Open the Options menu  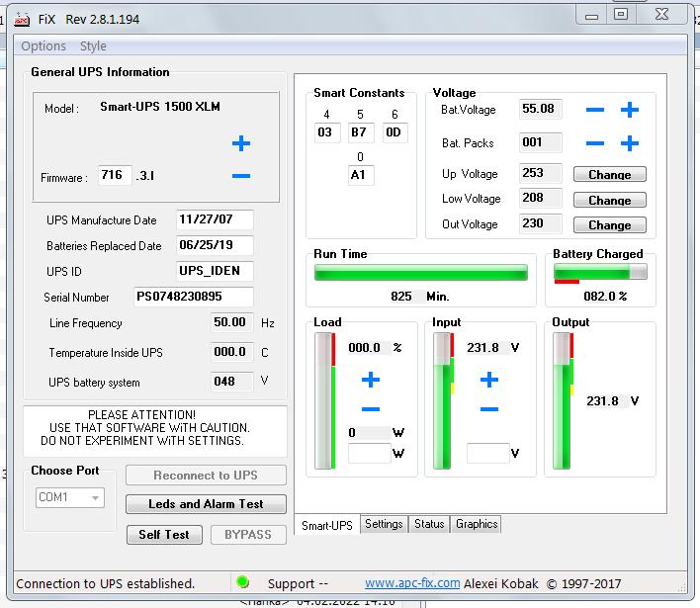(x=44, y=45)
